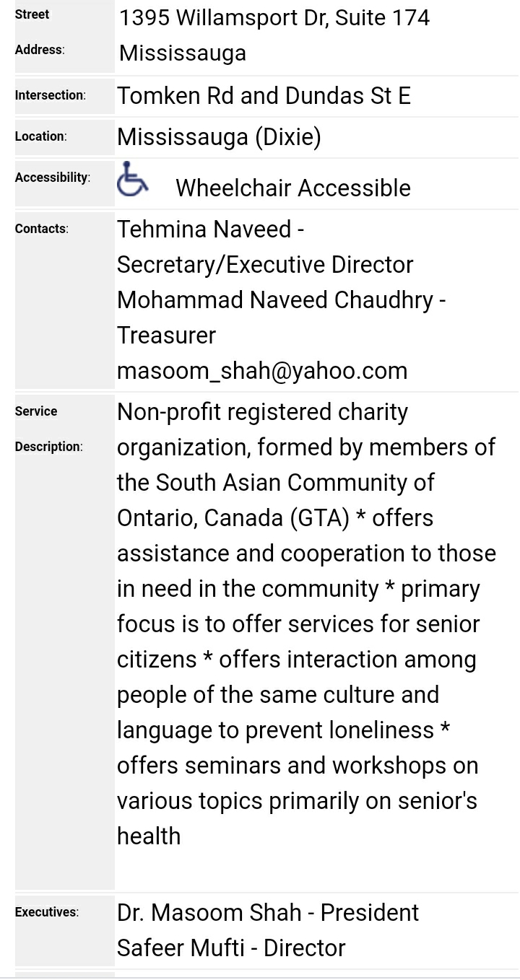Click the Executives label
520x980 pixels.
[x=46, y=912]
